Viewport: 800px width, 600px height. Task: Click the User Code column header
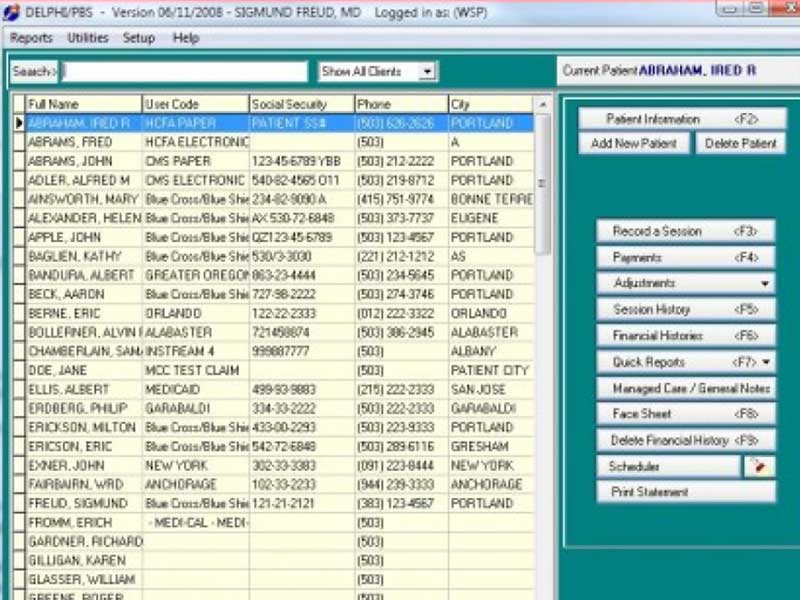click(195, 104)
